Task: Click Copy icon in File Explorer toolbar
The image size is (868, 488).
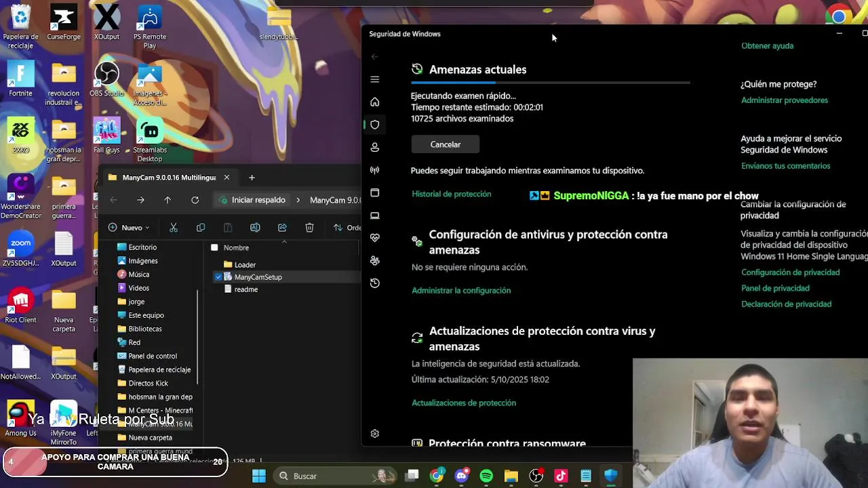Action: click(x=201, y=228)
